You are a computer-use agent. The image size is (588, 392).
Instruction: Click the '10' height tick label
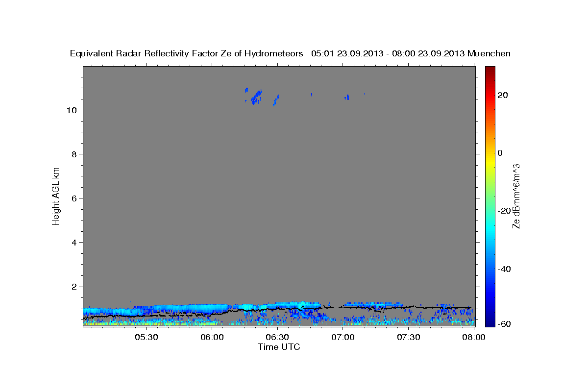(71, 110)
